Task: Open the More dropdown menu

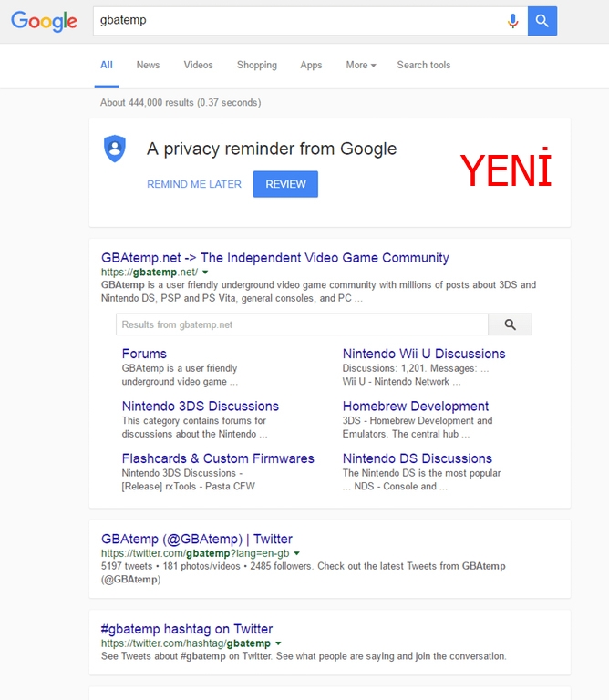Action: click(x=360, y=65)
